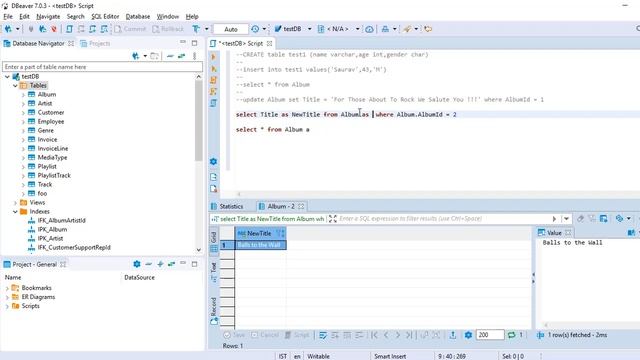640x360 pixels.
Task: Click the execute script icon in editor sidebar
Action: click(x=213, y=80)
